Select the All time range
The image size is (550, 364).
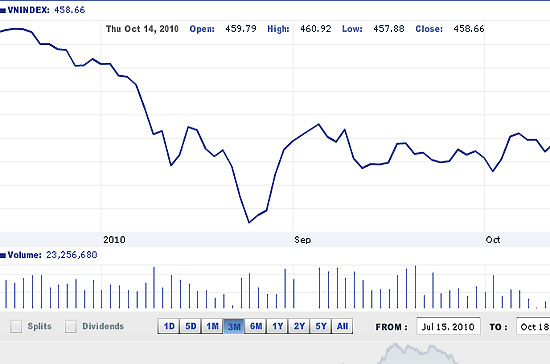pyautogui.click(x=342, y=326)
